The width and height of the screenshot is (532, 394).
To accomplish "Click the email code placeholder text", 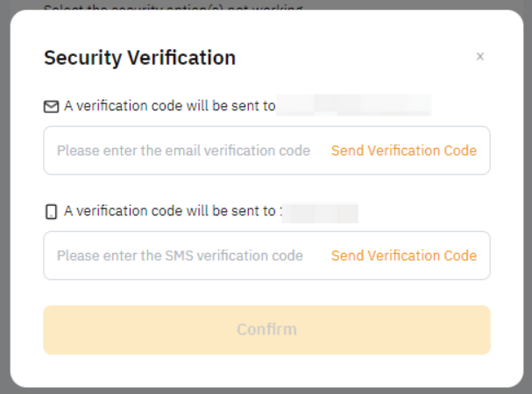I will click(184, 151).
